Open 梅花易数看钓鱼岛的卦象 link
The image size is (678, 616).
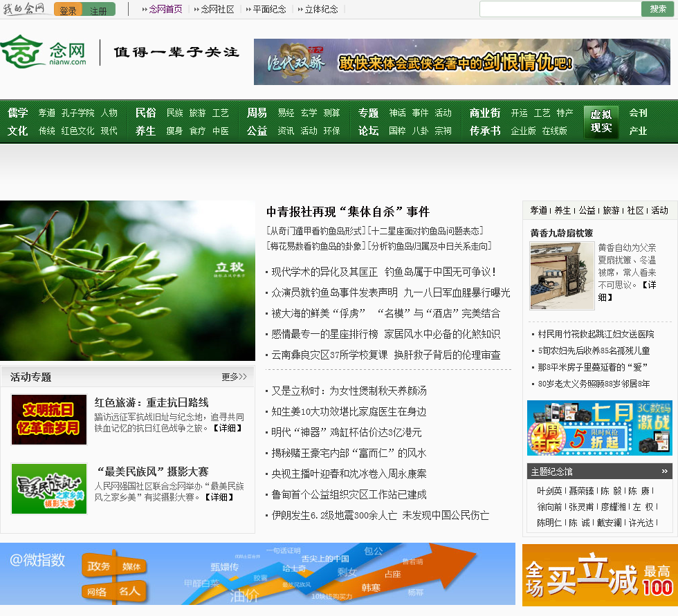point(316,246)
